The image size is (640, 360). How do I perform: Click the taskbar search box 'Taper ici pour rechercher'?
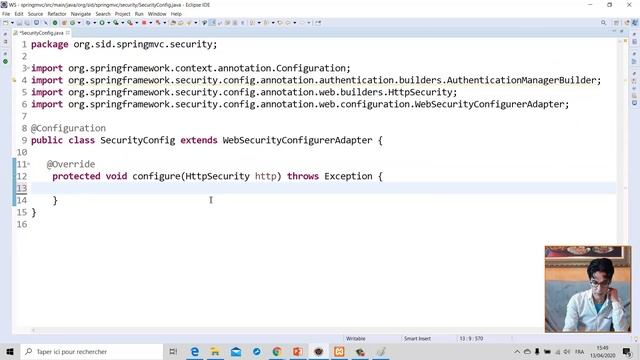[91, 351]
